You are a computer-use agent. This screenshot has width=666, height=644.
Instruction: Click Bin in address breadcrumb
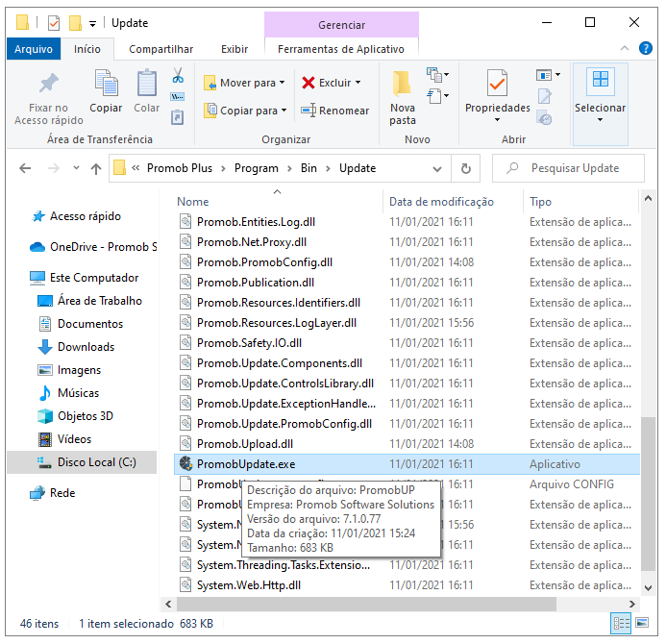click(308, 168)
